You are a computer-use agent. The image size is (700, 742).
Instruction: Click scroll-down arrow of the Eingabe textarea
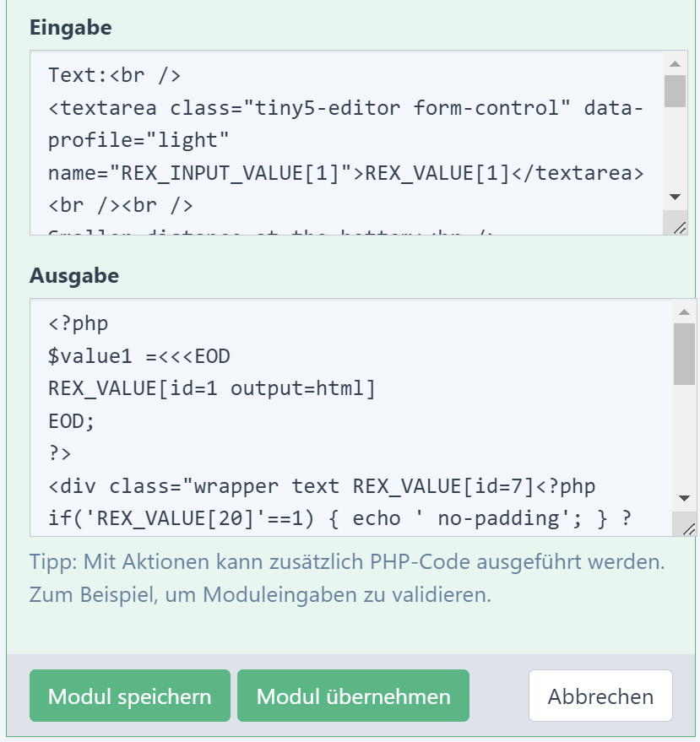pyautogui.click(x=674, y=197)
